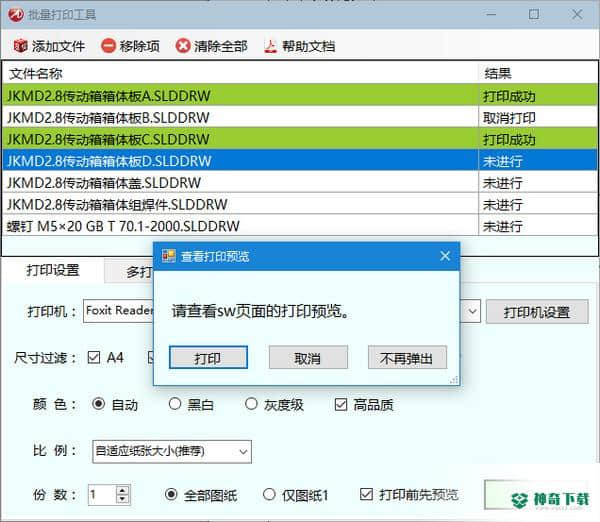Select the 灰度级 color radio button

click(x=251, y=404)
